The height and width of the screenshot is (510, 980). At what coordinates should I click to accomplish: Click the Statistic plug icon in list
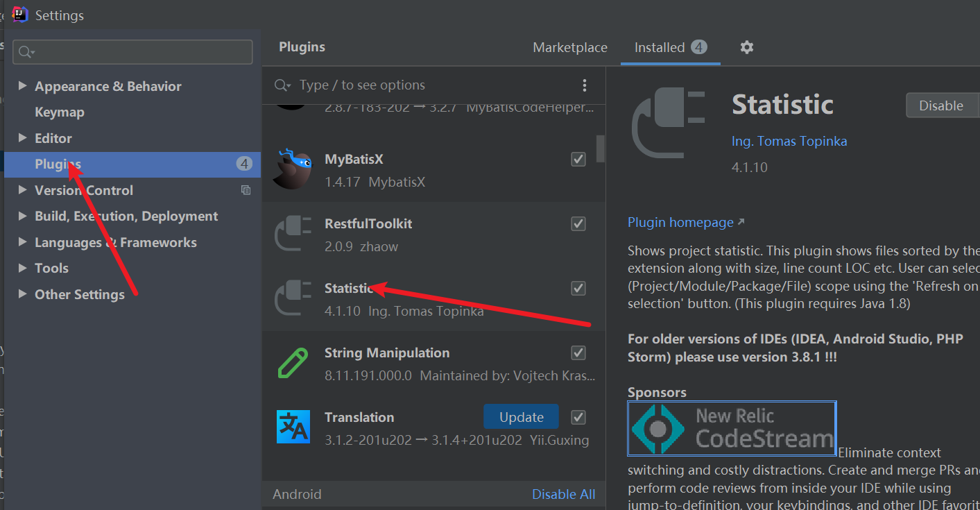pos(294,298)
